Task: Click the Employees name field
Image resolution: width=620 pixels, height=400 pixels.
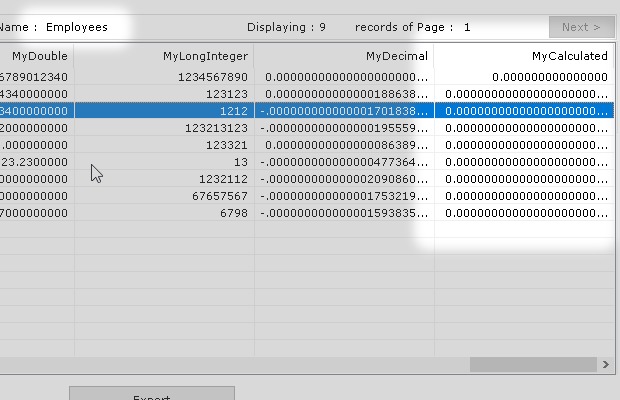Action: coord(77,27)
